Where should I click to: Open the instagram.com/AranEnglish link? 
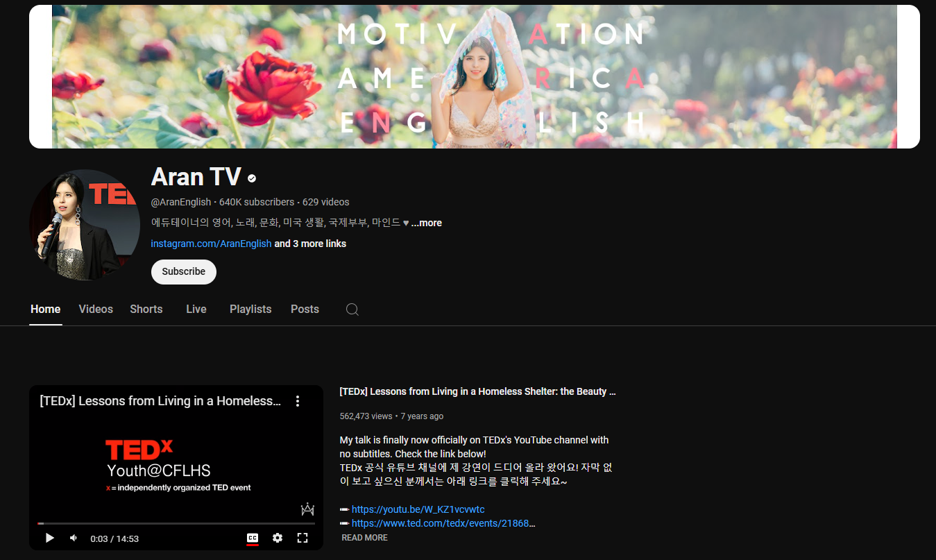click(x=211, y=244)
